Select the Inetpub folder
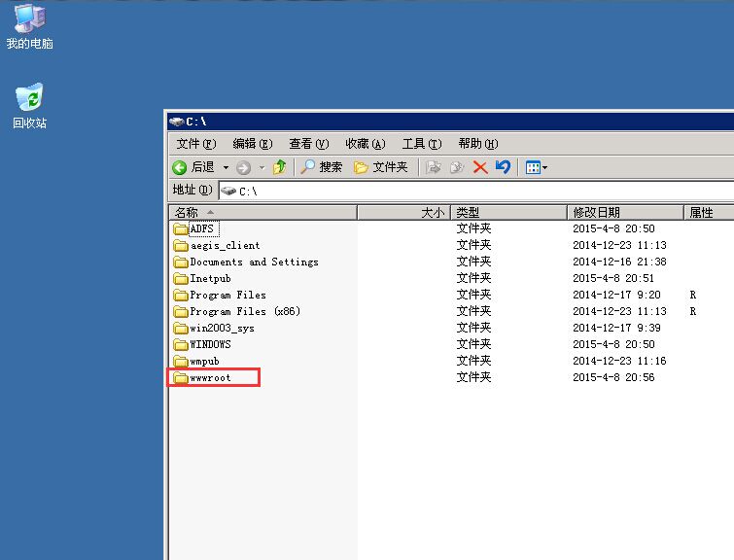Screen dimensions: 734x560 tap(210, 278)
